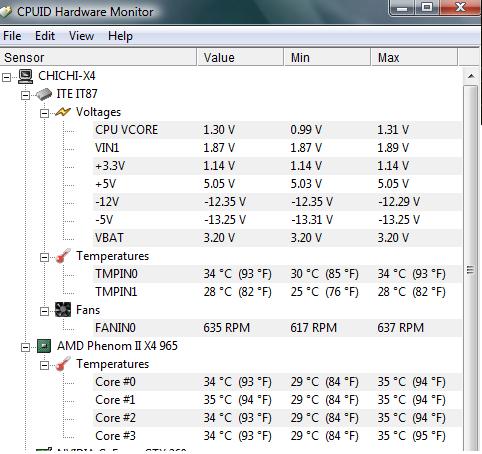The image size is (482, 454).
Task: Click the -12.29 V maximum value
Action: tap(399, 202)
